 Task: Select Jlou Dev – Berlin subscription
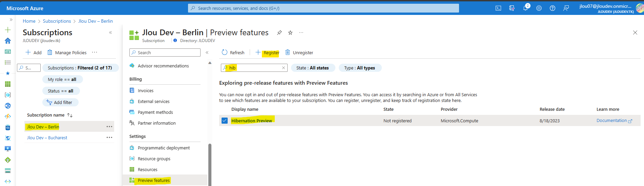43,127
